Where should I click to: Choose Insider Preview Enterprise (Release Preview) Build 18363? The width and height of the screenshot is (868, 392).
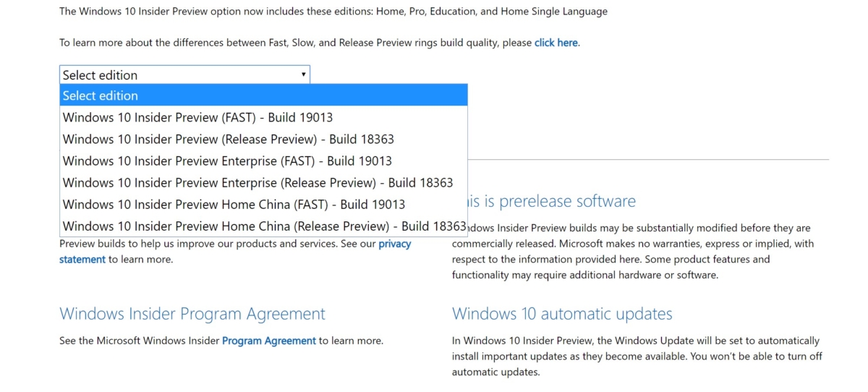point(263,182)
